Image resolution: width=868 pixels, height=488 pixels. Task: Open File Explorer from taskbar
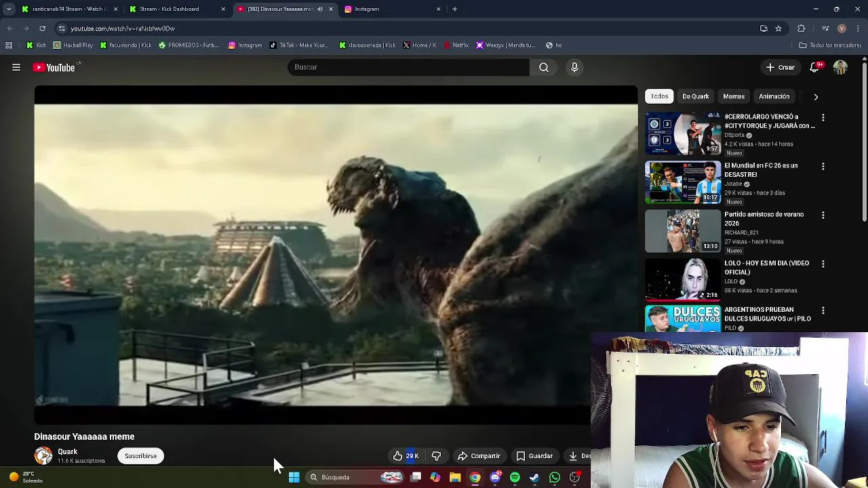pos(455,477)
